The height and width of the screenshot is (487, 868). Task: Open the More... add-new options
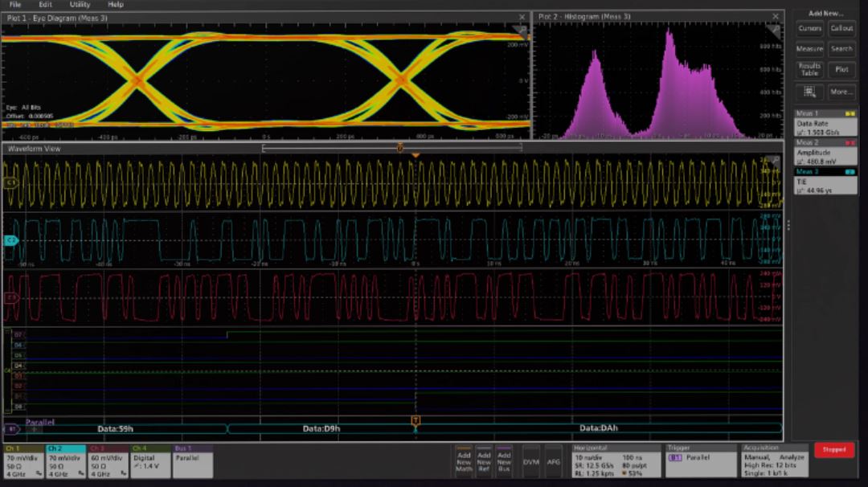click(841, 92)
